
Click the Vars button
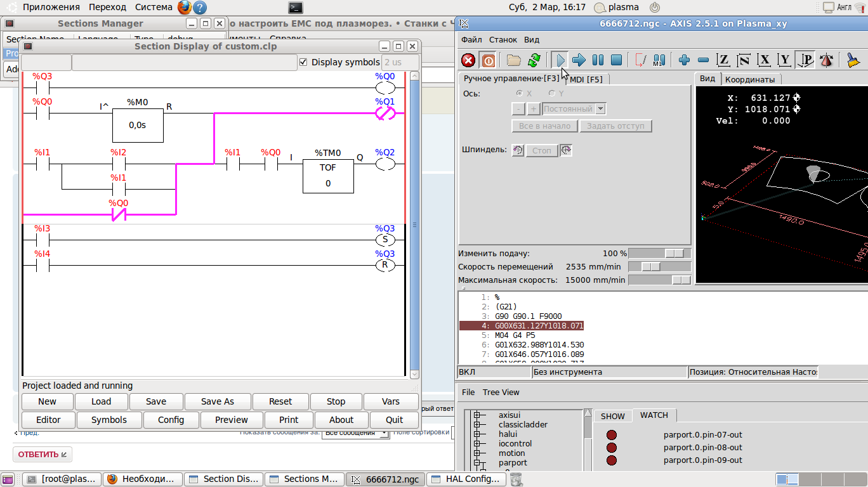pos(391,401)
